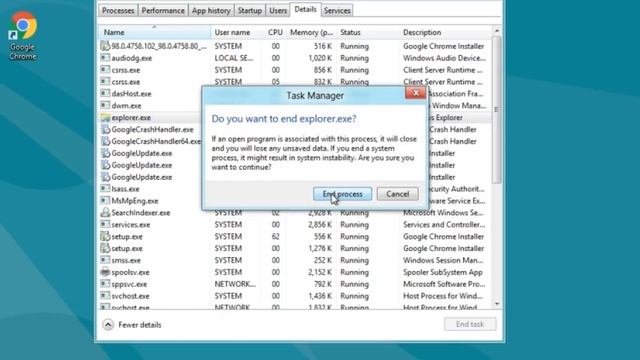
Task: Click the 98.0.4758.102 installer icon
Action: click(x=105, y=46)
